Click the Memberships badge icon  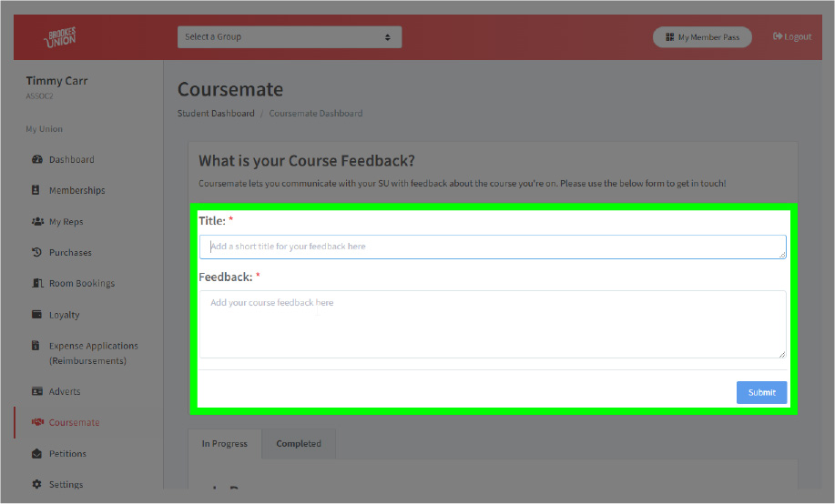pyautogui.click(x=37, y=191)
